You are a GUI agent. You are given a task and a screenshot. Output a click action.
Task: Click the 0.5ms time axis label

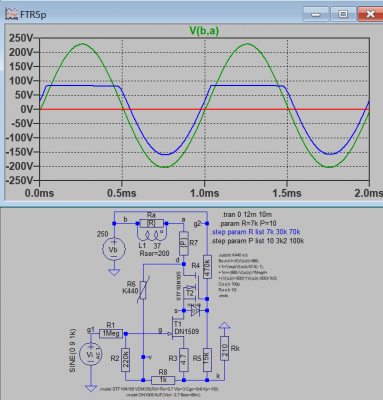point(122,193)
